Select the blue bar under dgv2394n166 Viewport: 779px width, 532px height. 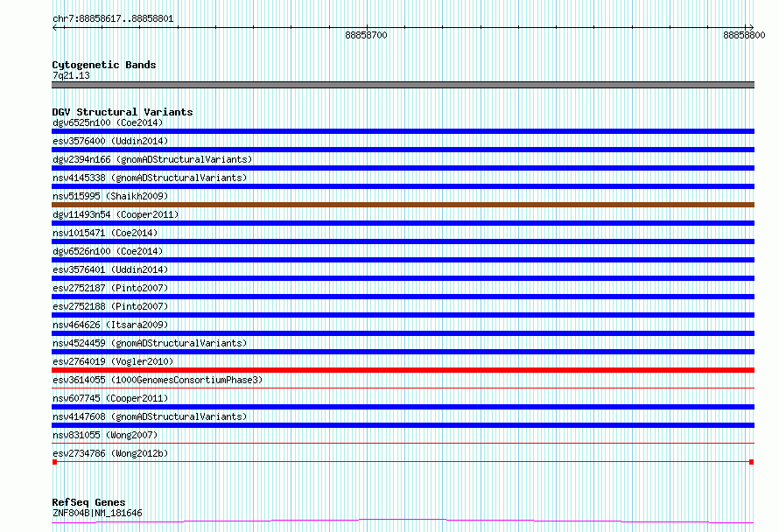[403, 168]
